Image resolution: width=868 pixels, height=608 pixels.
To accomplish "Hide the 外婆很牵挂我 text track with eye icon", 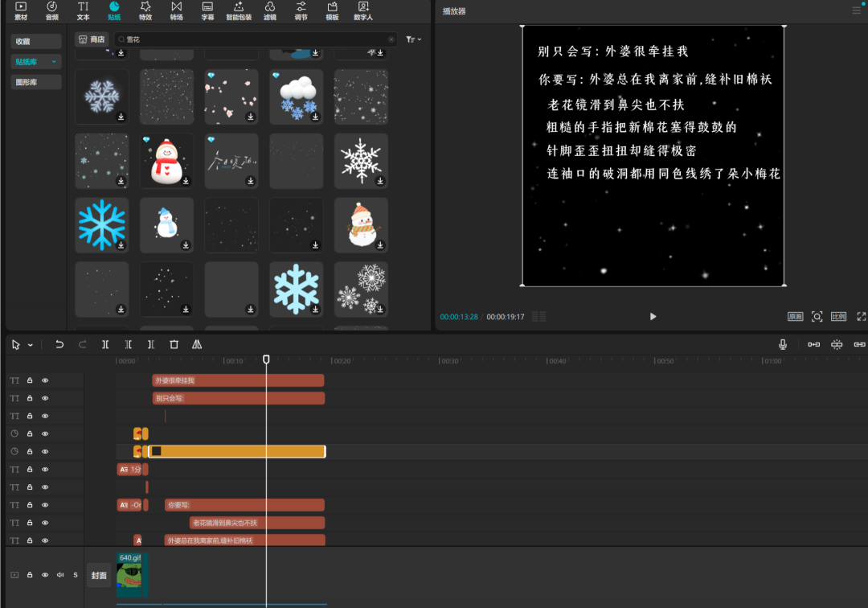I will [45, 380].
